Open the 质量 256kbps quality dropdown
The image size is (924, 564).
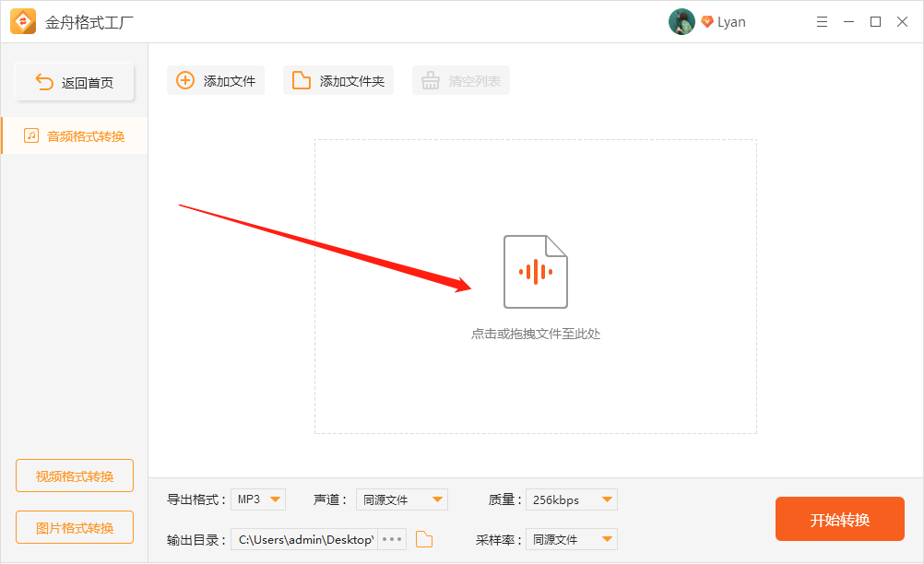tap(571, 499)
